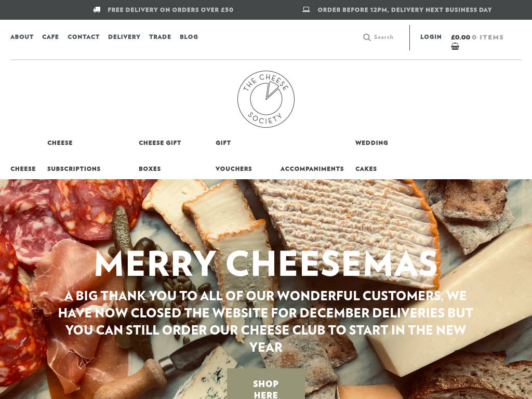Image resolution: width=532 pixels, height=399 pixels.
Task: Click the Login link
Action: tap(431, 37)
